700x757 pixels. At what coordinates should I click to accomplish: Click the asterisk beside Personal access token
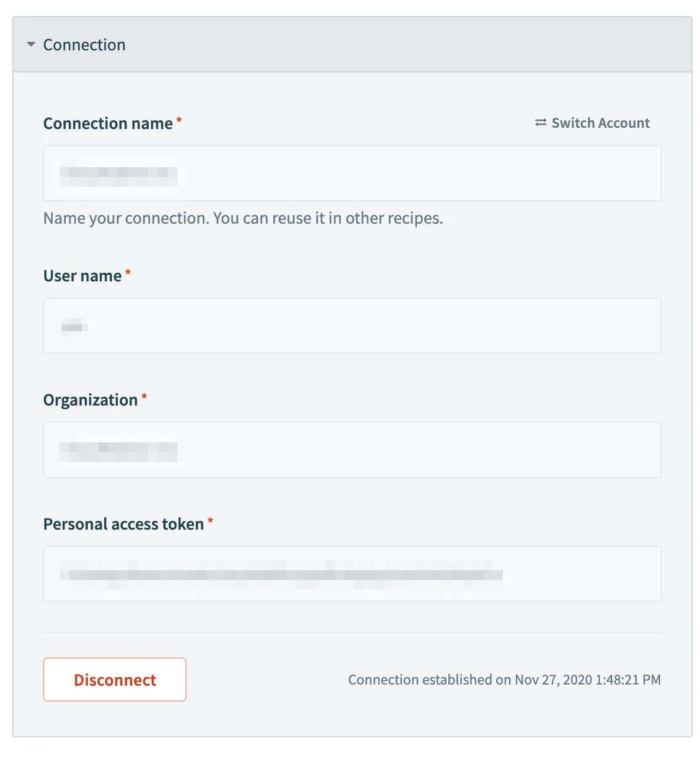pyautogui.click(x=211, y=521)
